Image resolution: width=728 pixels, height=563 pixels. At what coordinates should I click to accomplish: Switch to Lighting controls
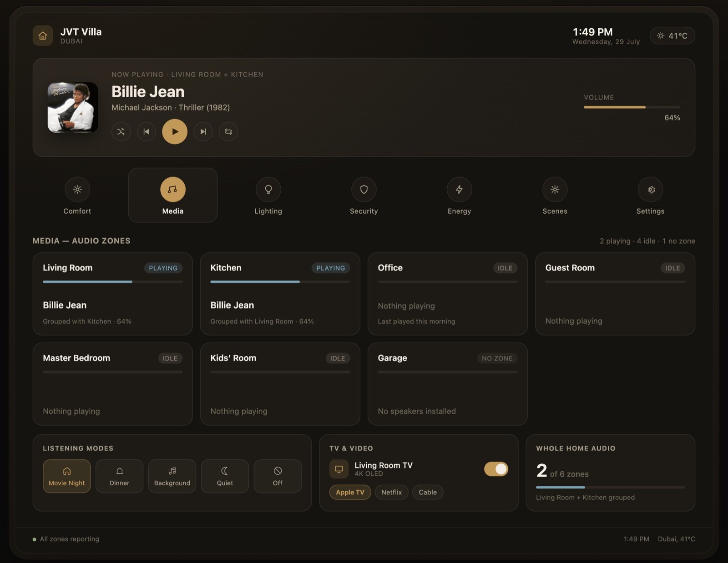[x=268, y=196]
